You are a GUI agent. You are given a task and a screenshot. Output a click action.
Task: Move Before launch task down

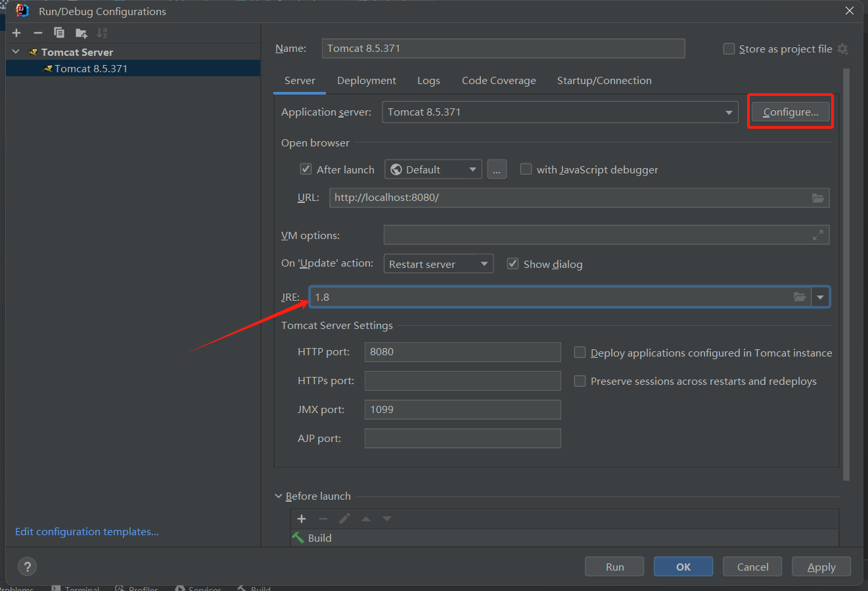tap(387, 519)
